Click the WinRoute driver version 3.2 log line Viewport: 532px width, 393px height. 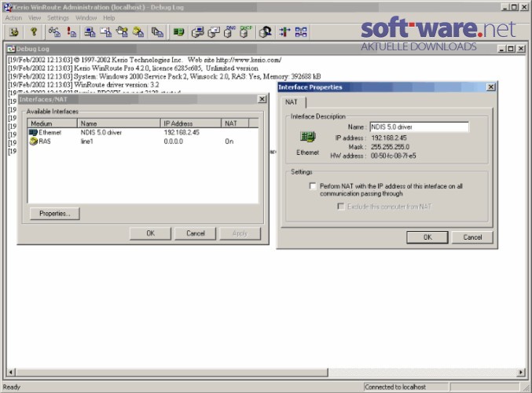(x=83, y=85)
